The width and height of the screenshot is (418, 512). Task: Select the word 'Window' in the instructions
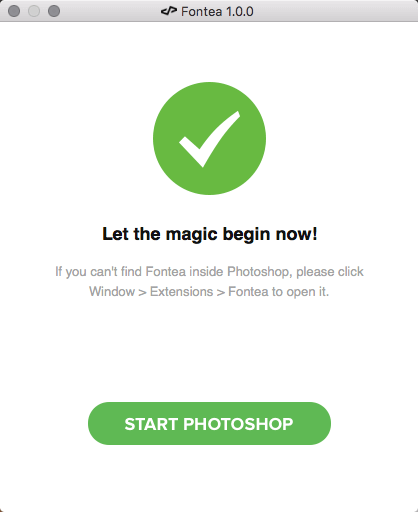(112, 292)
